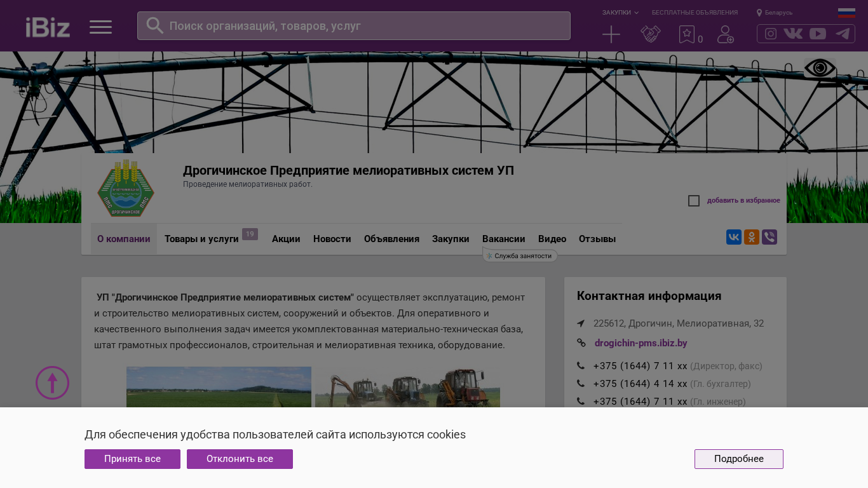Switch to the Отзывы tab
Screen dimensions: 868x488
pos(597,239)
